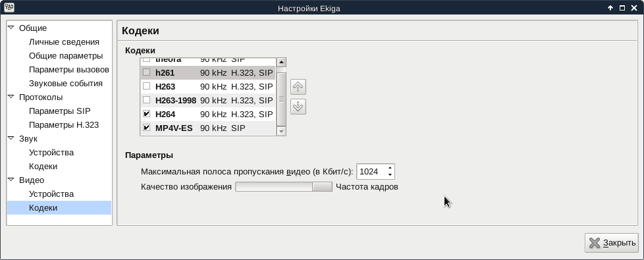
Task: Disable the H264 codec checkbox
Action: point(146,114)
